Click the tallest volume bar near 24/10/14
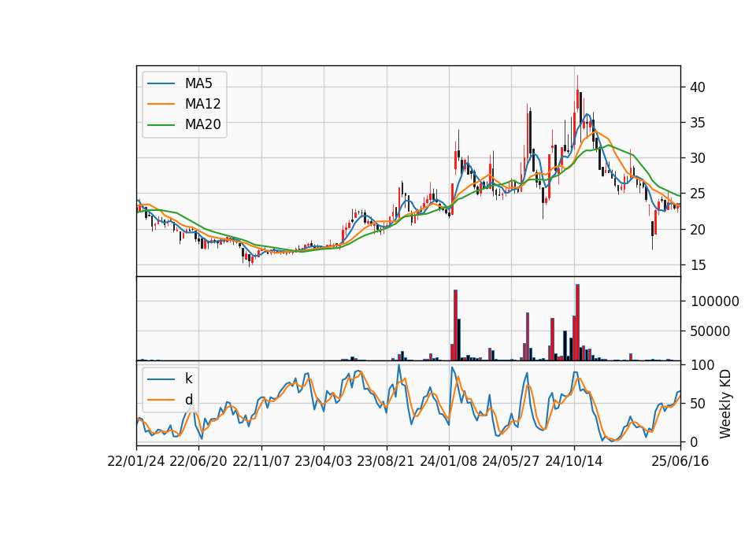The image size is (756, 543). pos(577,323)
